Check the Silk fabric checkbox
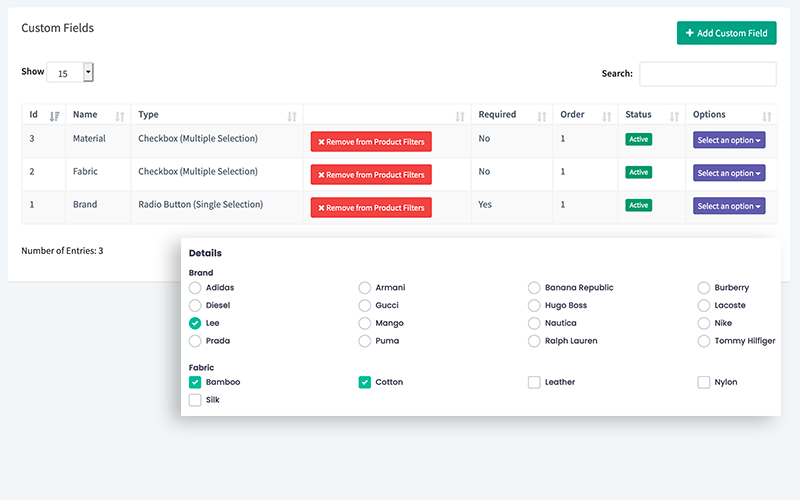Viewport: 800px width, 500px height. (x=195, y=400)
